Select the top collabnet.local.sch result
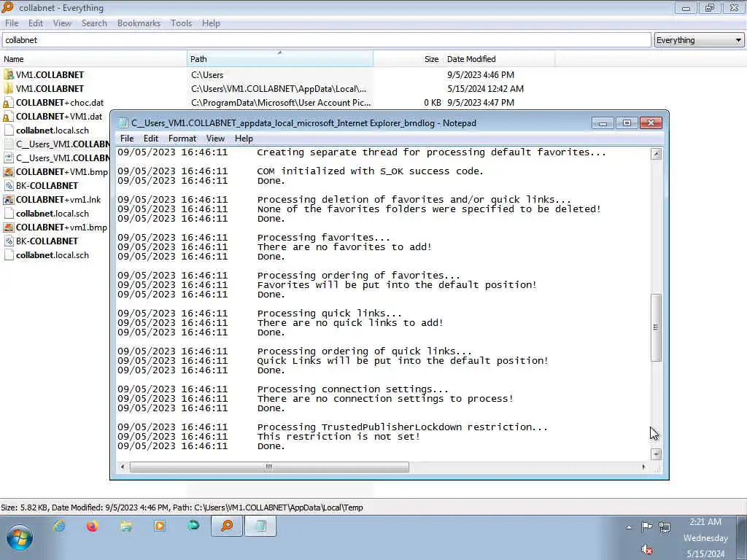The image size is (747, 560). click(x=53, y=131)
